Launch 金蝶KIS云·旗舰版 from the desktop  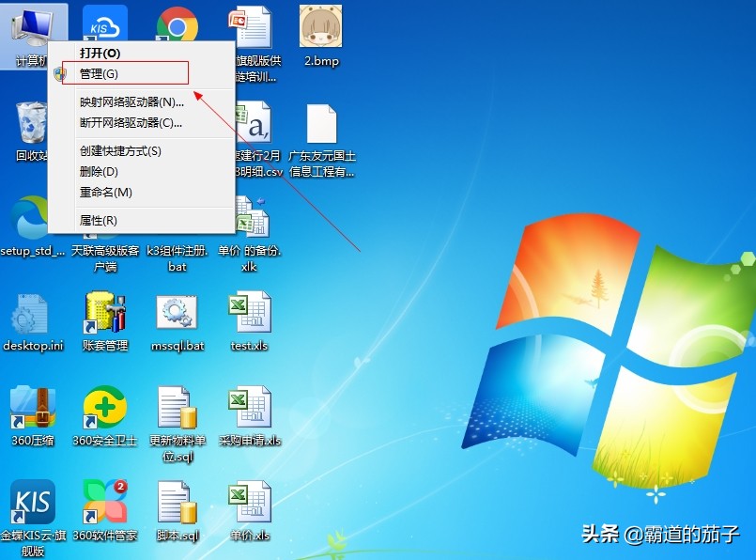[x=32, y=503]
